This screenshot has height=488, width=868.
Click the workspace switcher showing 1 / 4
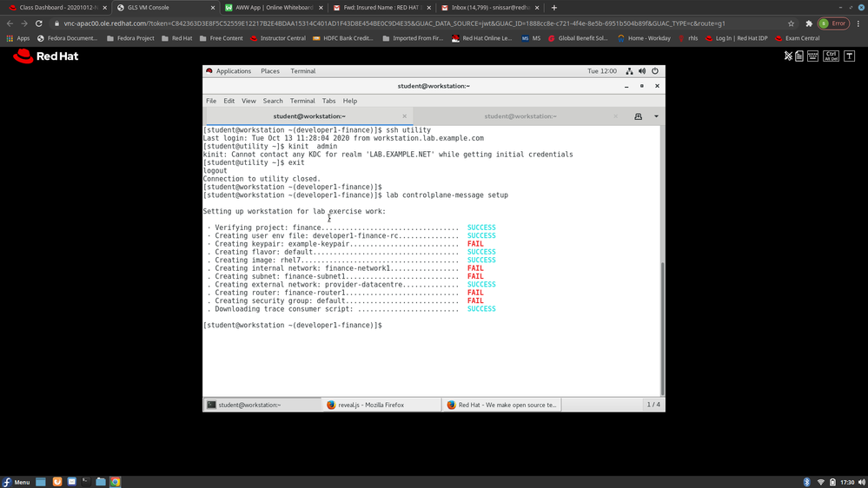(653, 405)
